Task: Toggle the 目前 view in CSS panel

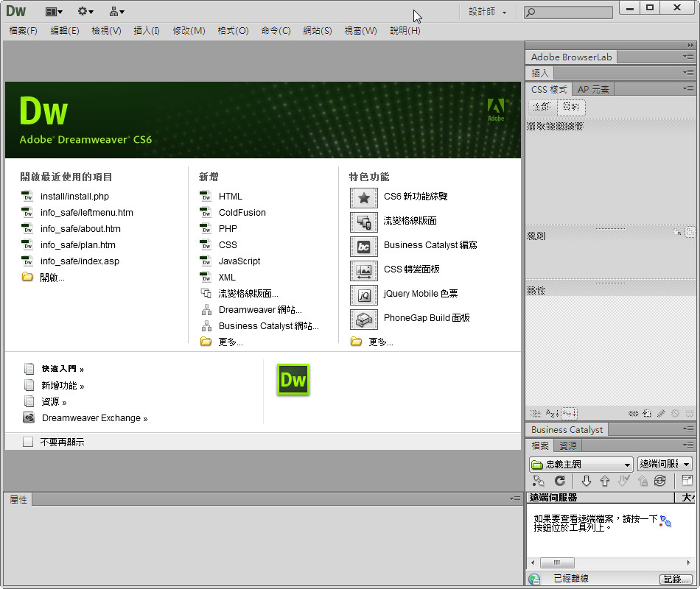Action: (570, 107)
